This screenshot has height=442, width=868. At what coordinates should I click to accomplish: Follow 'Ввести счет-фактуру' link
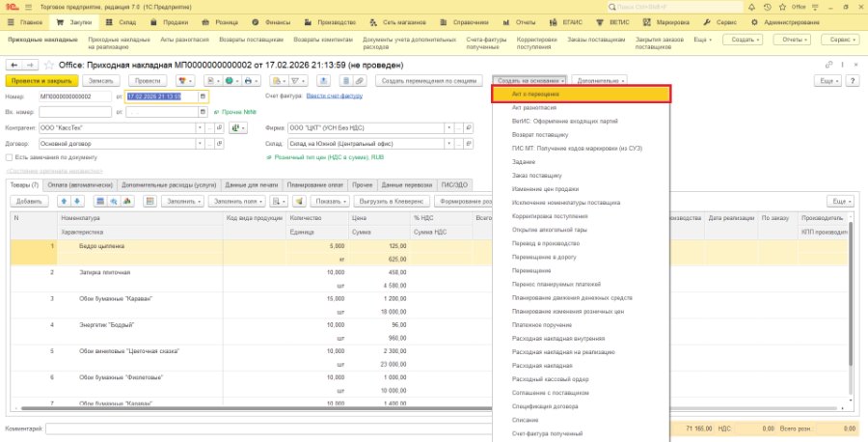[x=335, y=96]
